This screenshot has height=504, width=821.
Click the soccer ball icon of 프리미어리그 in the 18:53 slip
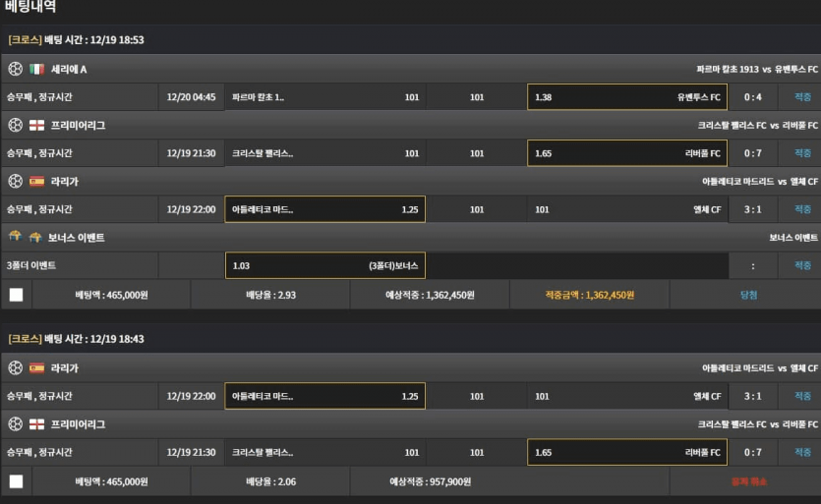coord(15,125)
